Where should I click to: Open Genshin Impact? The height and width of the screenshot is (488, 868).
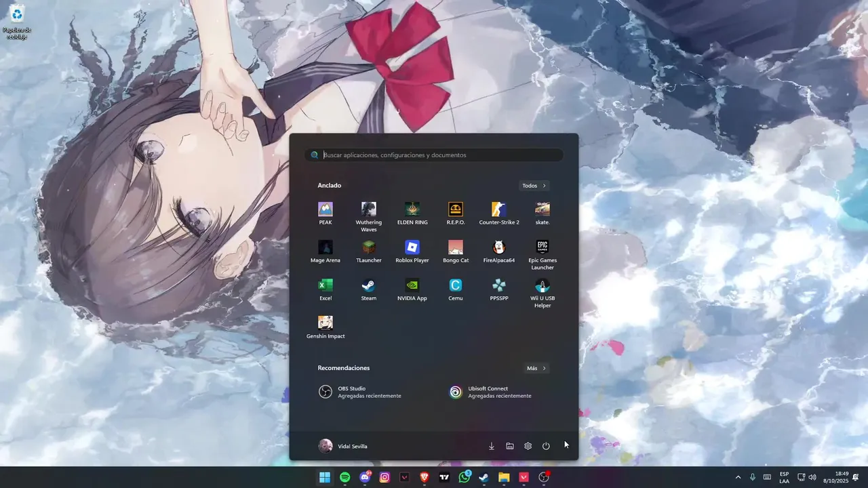coord(325,327)
